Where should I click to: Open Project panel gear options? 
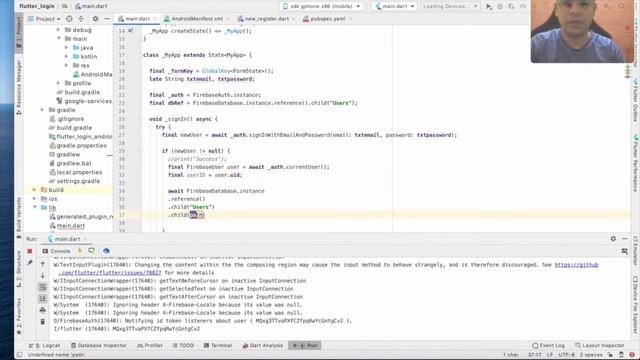click(x=96, y=19)
